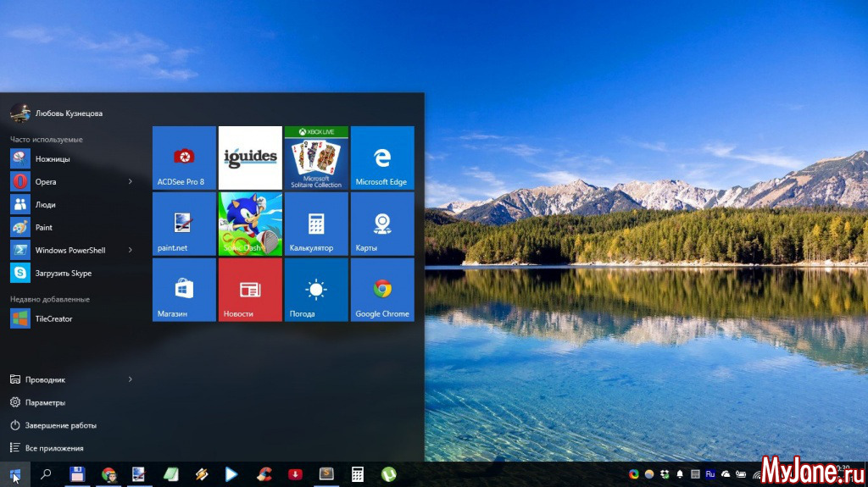Expand the Windows PowerShell submenu arrow
Image resolution: width=868 pixels, height=487 pixels.
tap(131, 250)
